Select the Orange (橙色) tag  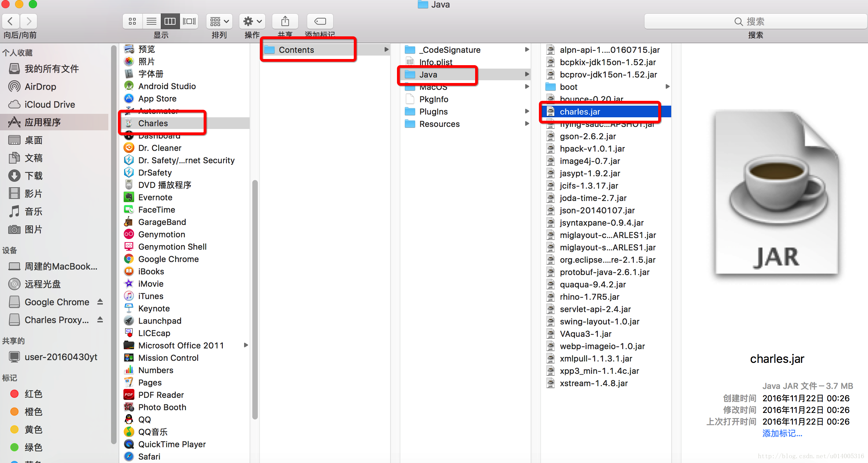pos(55,412)
